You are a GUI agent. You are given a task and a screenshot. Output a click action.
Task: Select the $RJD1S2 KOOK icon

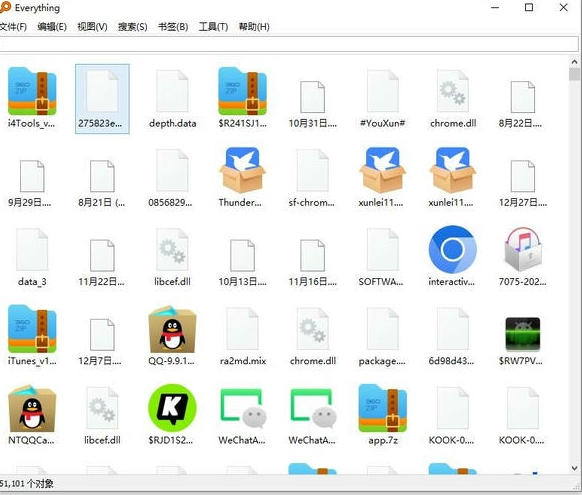(x=172, y=408)
